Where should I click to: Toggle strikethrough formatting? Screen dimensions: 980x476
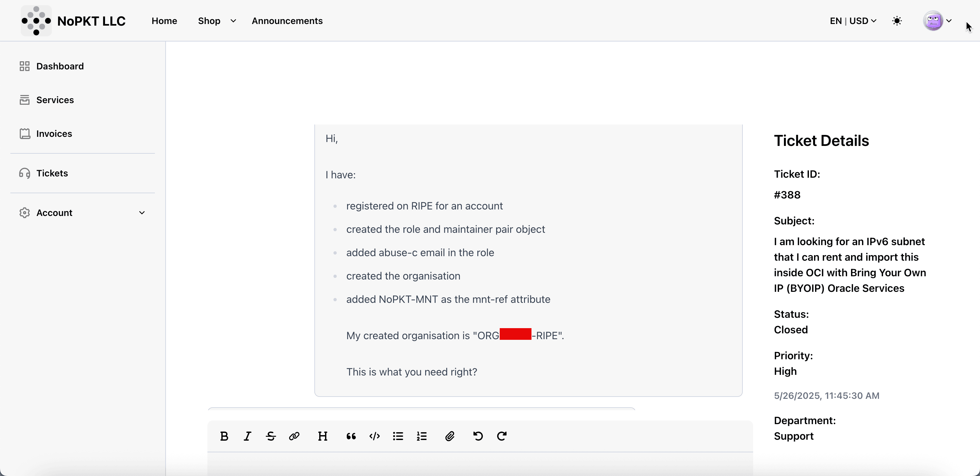(x=271, y=436)
